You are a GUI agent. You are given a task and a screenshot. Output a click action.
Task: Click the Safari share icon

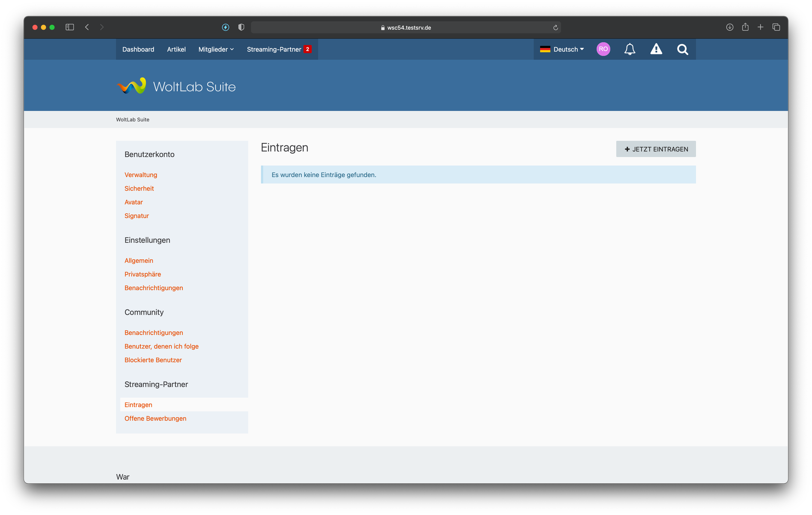(x=745, y=27)
